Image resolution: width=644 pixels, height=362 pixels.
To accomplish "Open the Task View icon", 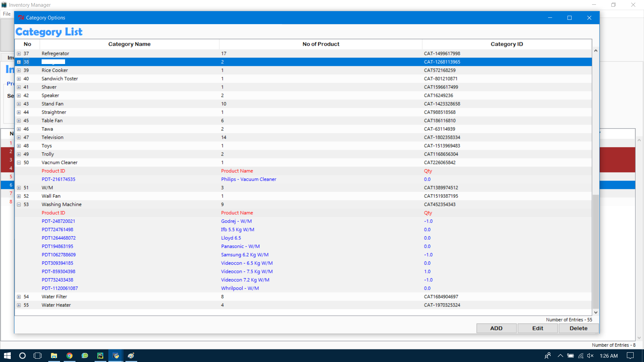I will [38, 356].
